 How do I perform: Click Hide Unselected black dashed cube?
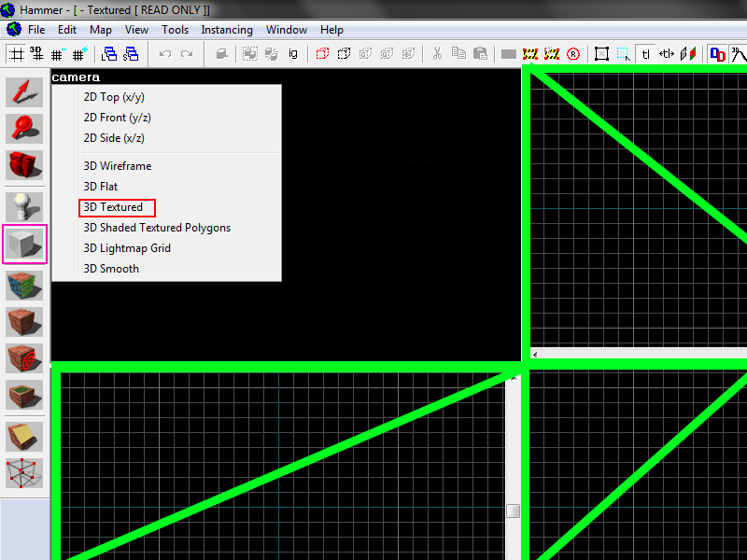tap(344, 54)
